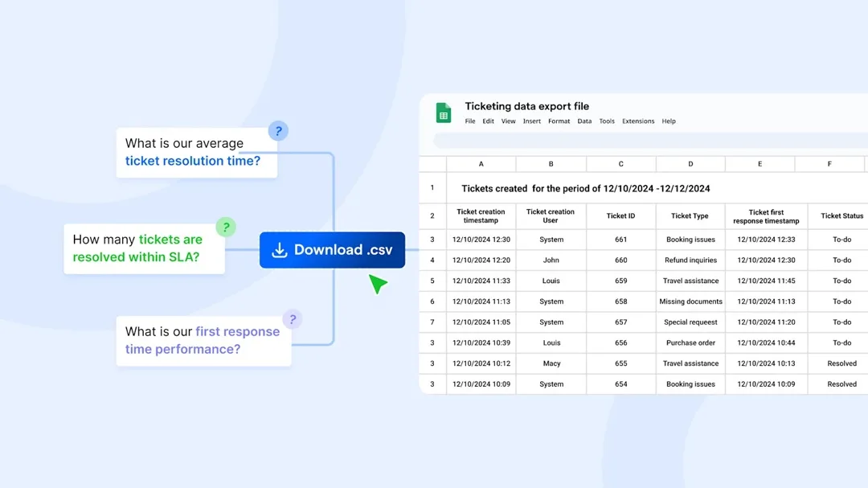This screenshot has height=488, width=868.
Task: Click the spreadsheet formula bar
Action: tap(650, 141)
